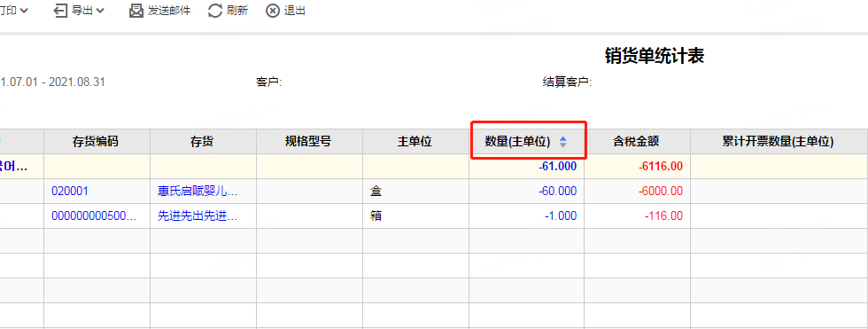This screenshot has width=868, height=329.
Task: Click the 退出 exit circle icon
Action: click(273, 11)
